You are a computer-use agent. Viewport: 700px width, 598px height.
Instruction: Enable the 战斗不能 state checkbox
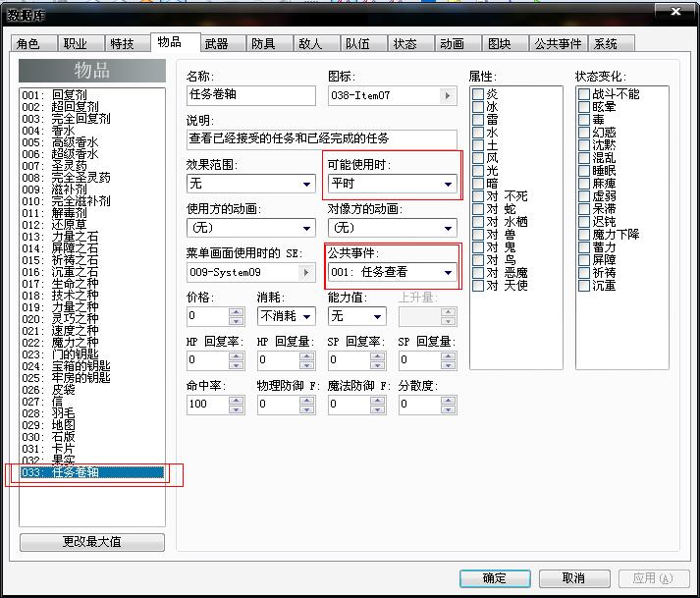click(x=584, y=94)
